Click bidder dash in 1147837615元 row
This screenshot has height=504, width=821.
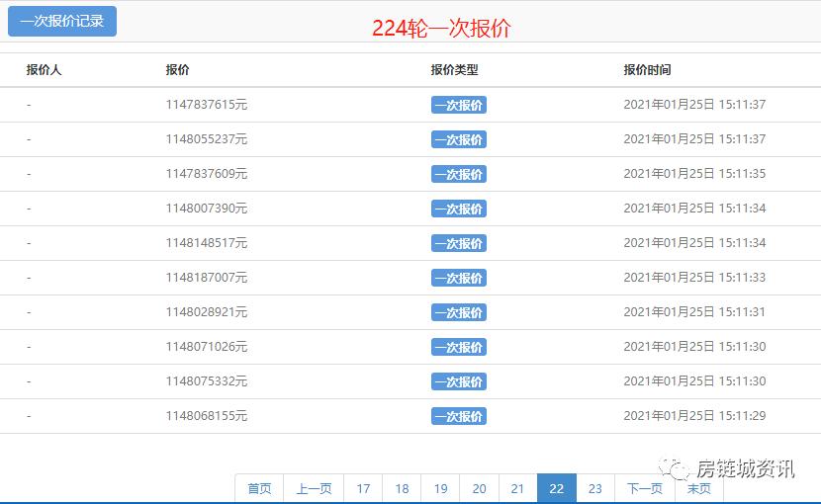pyautogui.click(x=29, y=105)
